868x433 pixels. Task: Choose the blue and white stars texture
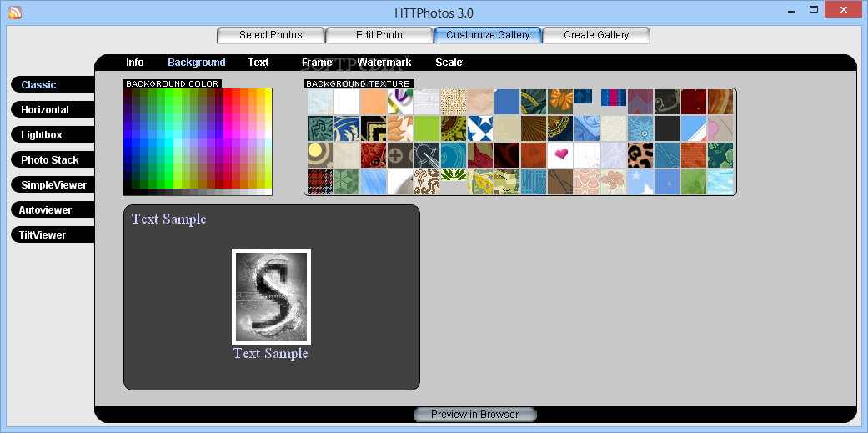(x=481, y=128)
